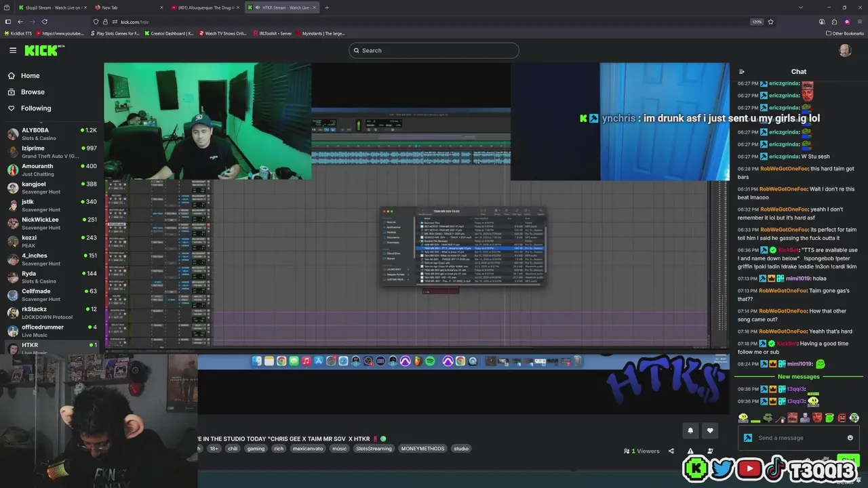Jump to New messages divider
Viewport: 868px width, 488px height.
[x=799, y=377]
